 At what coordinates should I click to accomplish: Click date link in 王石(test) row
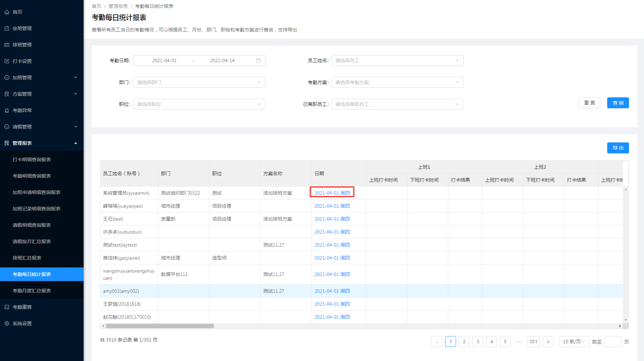click(x=332, y=219)
